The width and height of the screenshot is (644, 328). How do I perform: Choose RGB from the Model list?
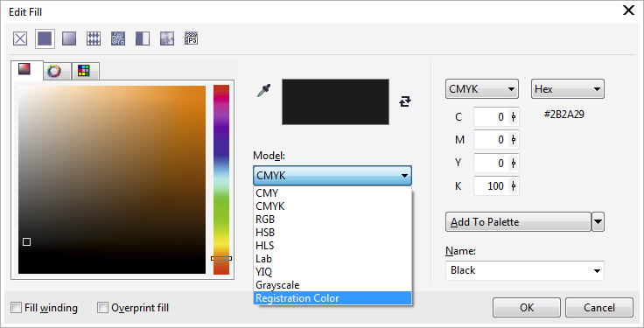(x=332, y=220)
